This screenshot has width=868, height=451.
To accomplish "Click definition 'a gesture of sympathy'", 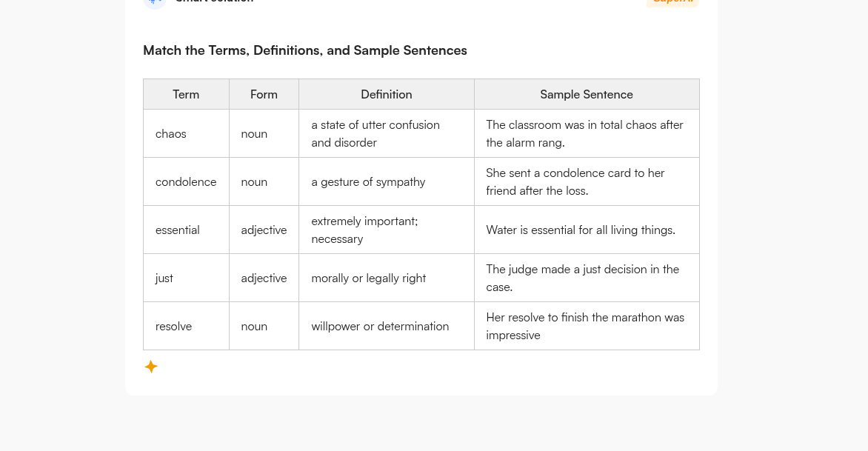I will coord(368,182).
